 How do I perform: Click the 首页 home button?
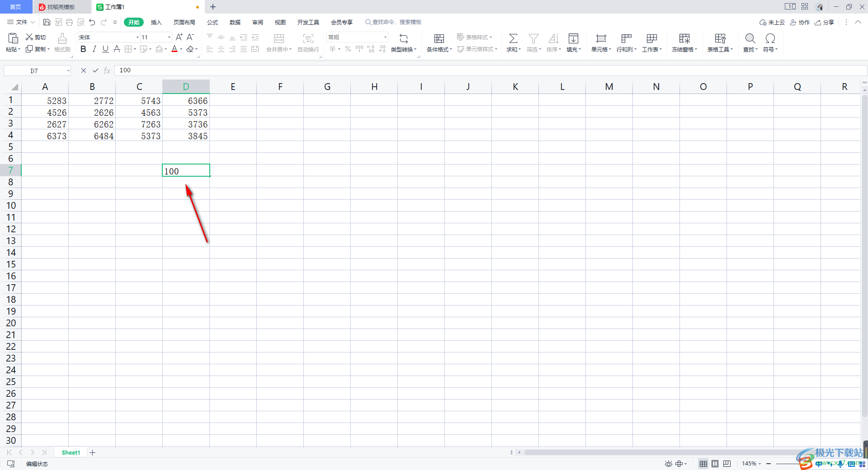[x=15, y=7]
